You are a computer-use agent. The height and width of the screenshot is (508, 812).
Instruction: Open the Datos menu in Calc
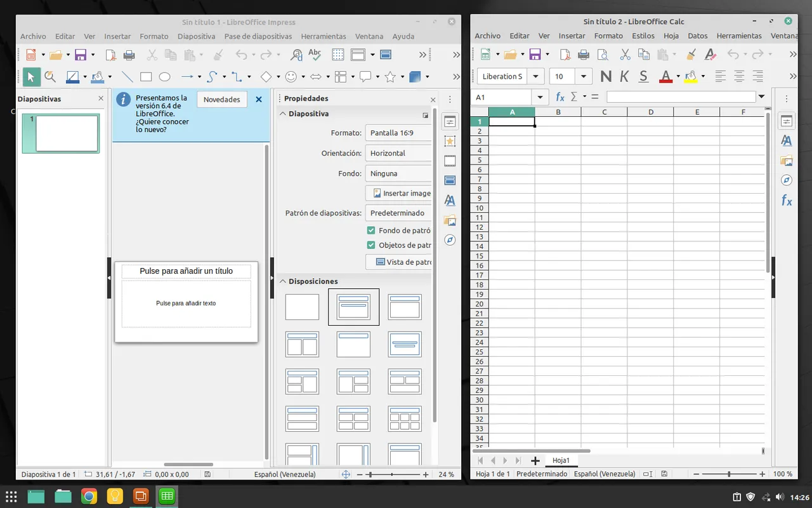[x=698, y=36]
